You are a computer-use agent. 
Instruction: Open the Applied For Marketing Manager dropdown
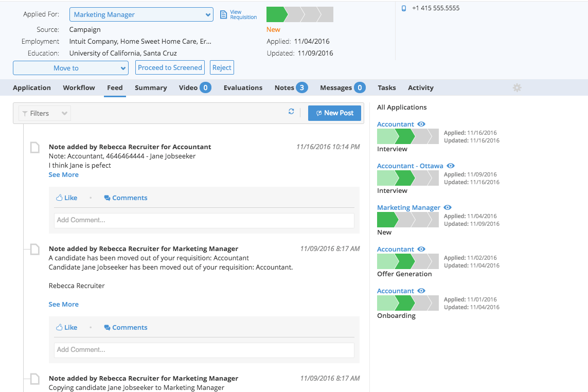coord(141,15)
